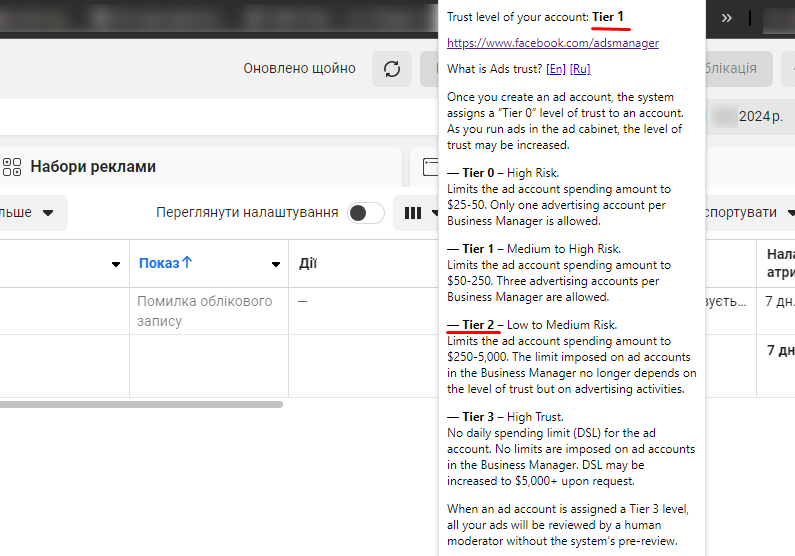Viewport: 795px width, 556px height.
Task: Expand the Показ column dropdown arrow
Action: coord(276,264)
